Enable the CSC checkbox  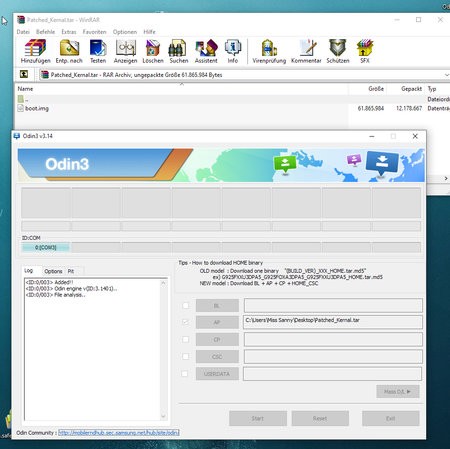click(186, 356)
